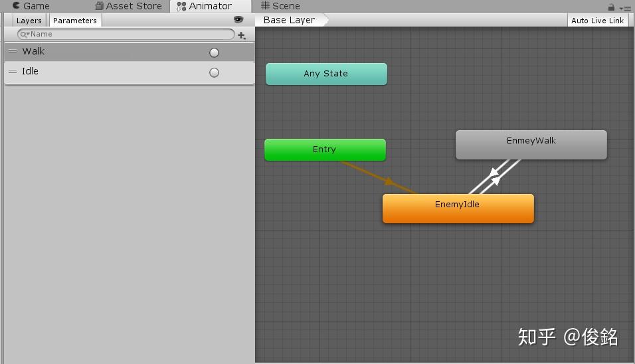
Task: Open the Asset Store tab
Action: click(x=128, y=6)
